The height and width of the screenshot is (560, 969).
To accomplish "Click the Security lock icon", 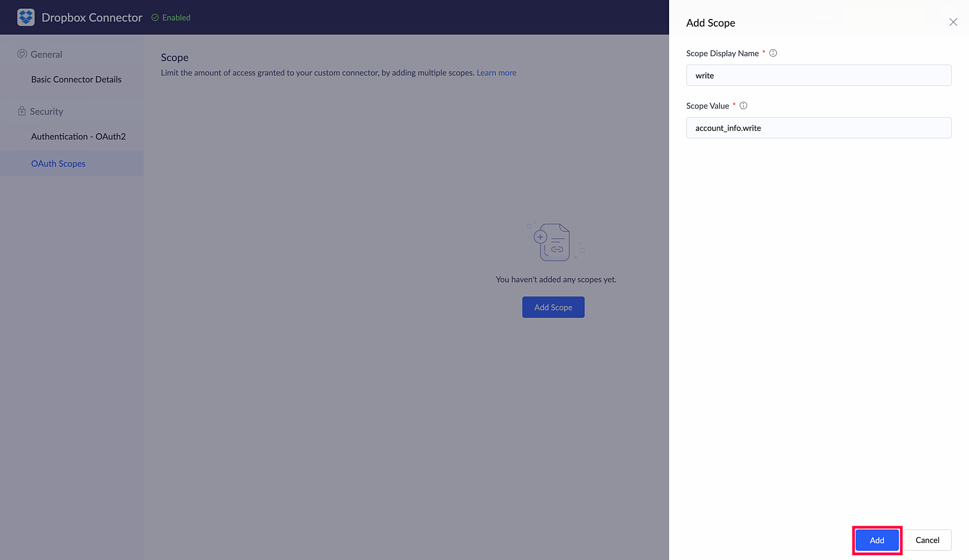I will pyautogui.click(x=22, y=111).
